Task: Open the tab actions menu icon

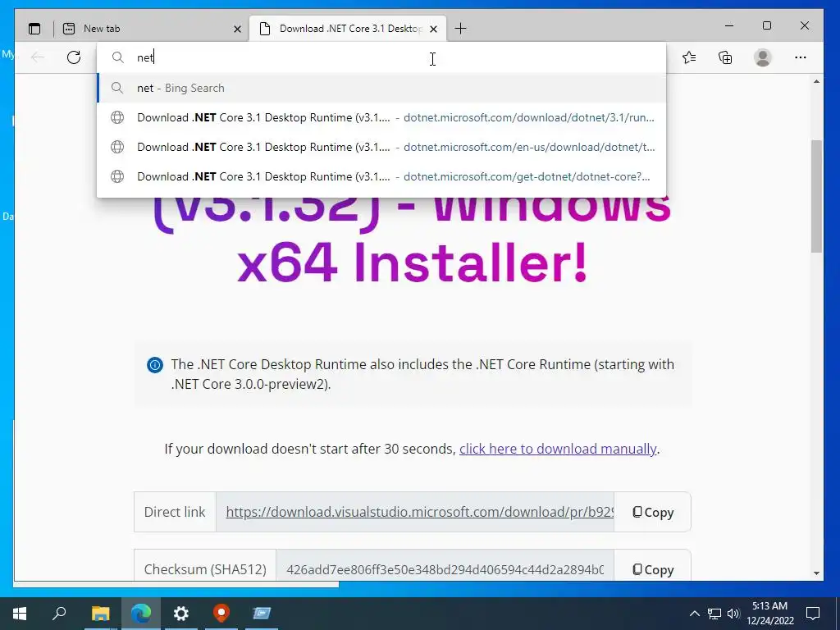Action: click(34, 29)
